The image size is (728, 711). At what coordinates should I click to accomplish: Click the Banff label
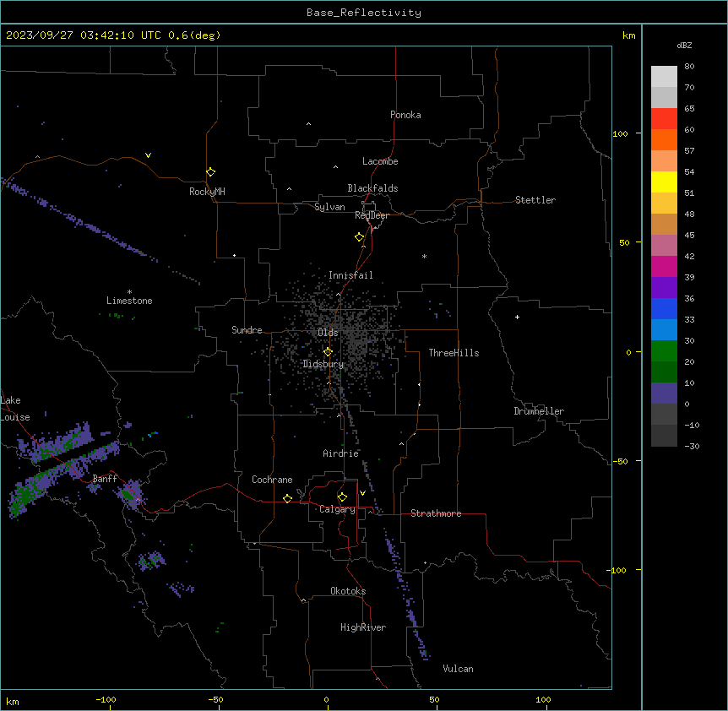[x=105, y=479]
